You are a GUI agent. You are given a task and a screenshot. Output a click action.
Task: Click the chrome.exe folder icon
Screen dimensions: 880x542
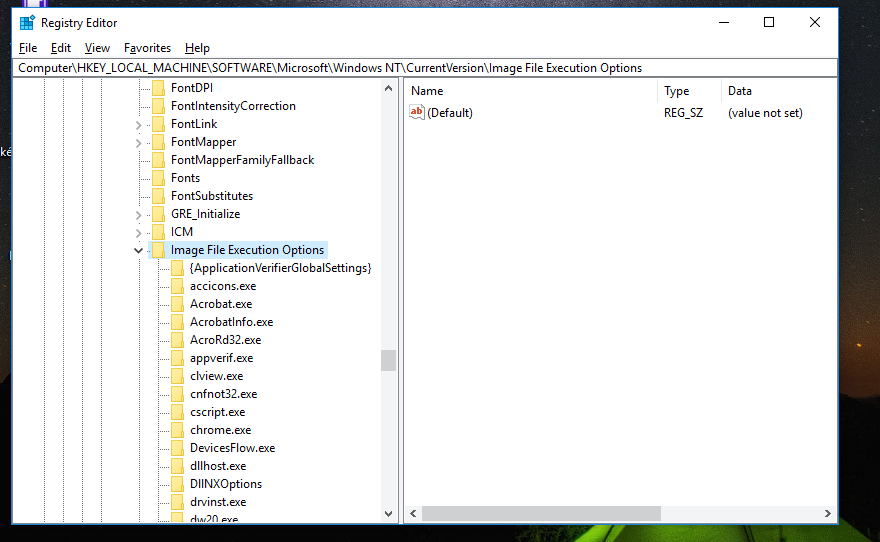(x=177, y=430)
